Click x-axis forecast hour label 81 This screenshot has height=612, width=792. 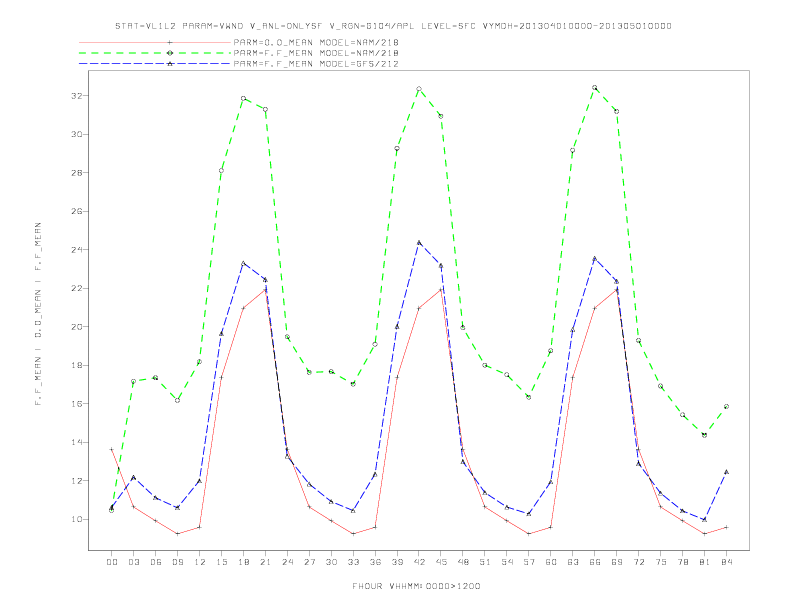705,562
